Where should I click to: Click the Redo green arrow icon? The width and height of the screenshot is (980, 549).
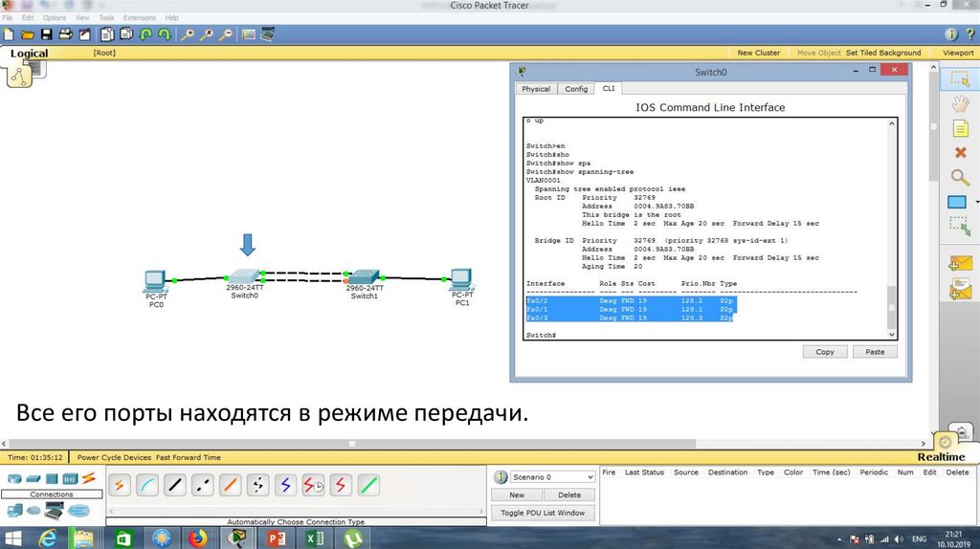(165, 34)
